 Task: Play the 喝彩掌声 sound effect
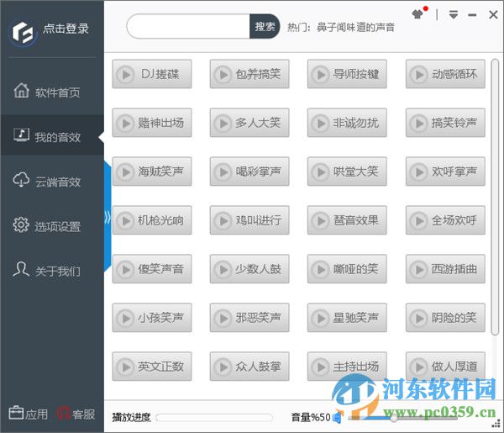click(x=249, y=172)
